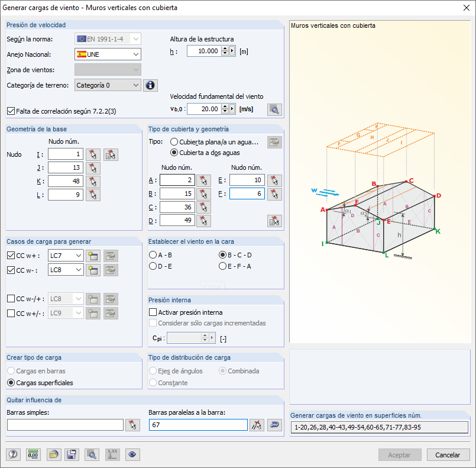
Task: Pick roof node F graphically
Action: click(274, 193)
